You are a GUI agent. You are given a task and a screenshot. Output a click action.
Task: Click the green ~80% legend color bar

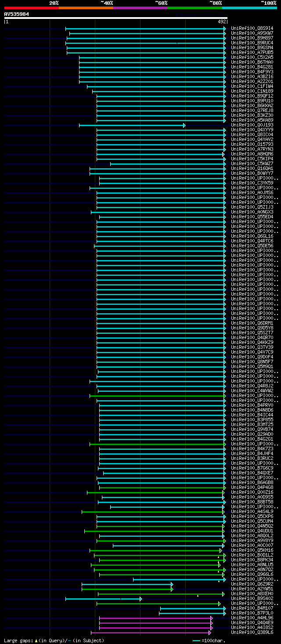(x=195, y=8)
